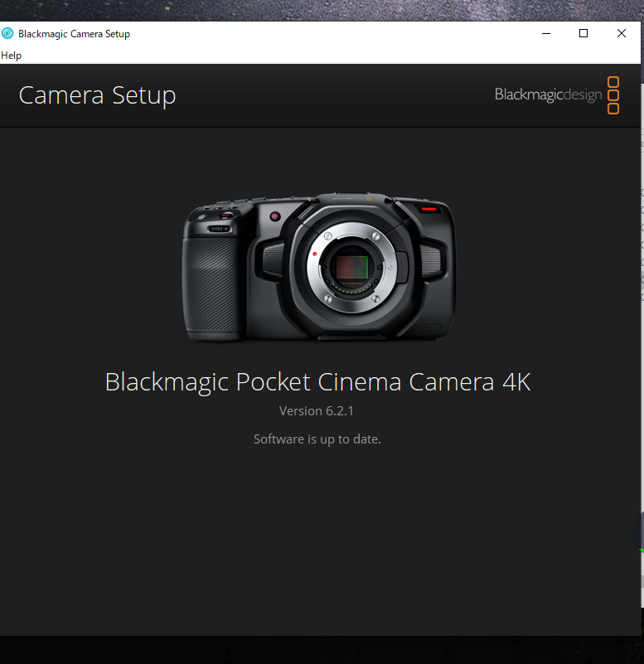Select the Pocket Cinema Camera 4K image
Image resolution: width=644 pixels, height=664 pixels.
[318, 267]
